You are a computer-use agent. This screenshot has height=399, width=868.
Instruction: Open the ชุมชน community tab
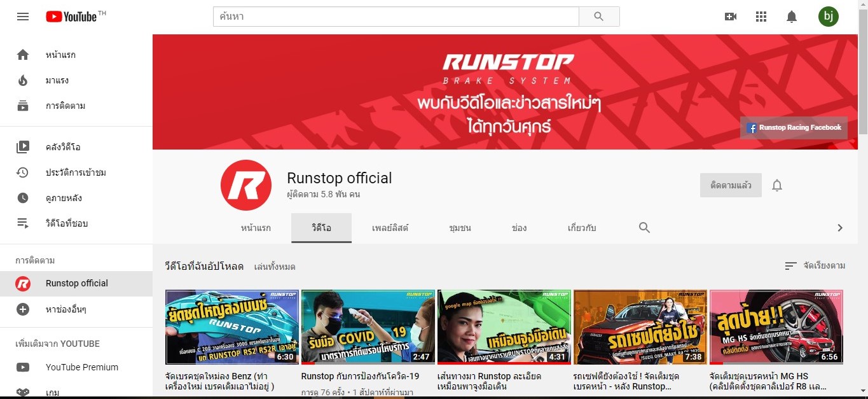tap(460, 228)
